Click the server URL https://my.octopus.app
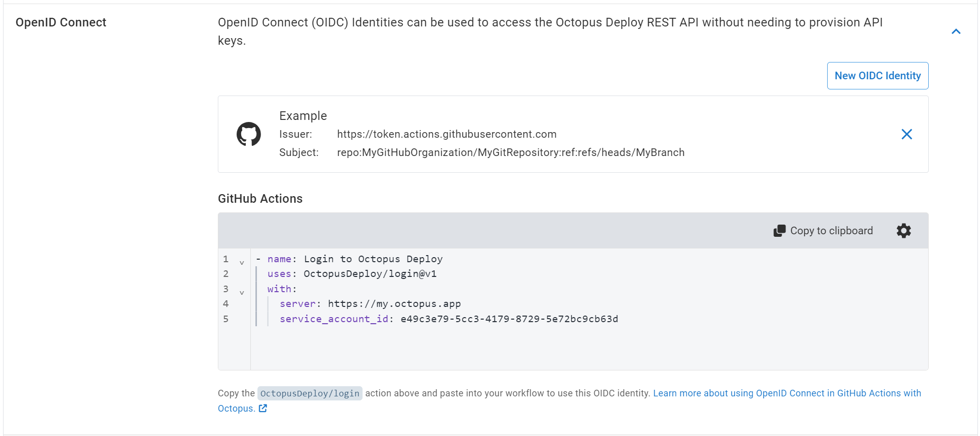 [395, 304]
